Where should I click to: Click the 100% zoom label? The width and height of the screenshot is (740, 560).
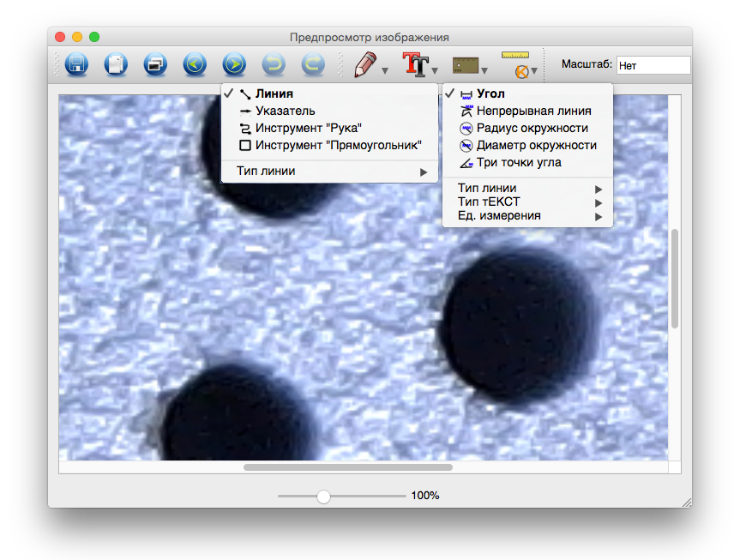[424, 496]
